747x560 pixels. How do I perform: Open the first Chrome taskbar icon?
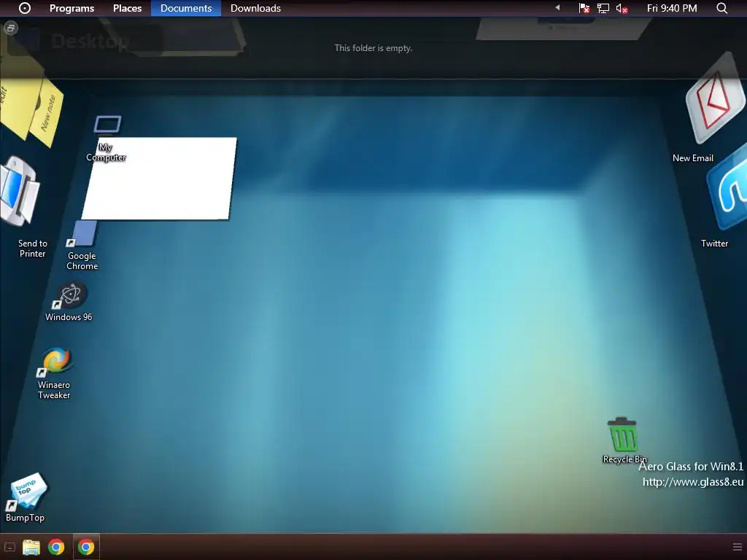(x=56, y=547)
